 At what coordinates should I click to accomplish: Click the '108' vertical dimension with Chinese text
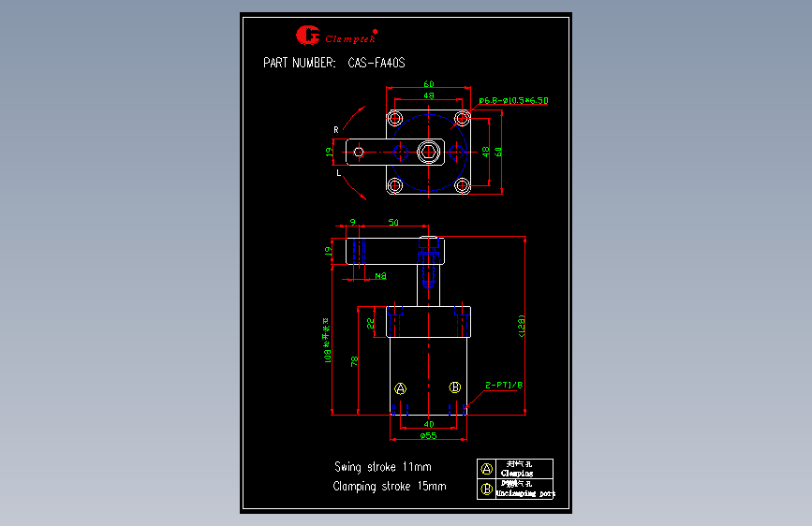pos(326,341)
